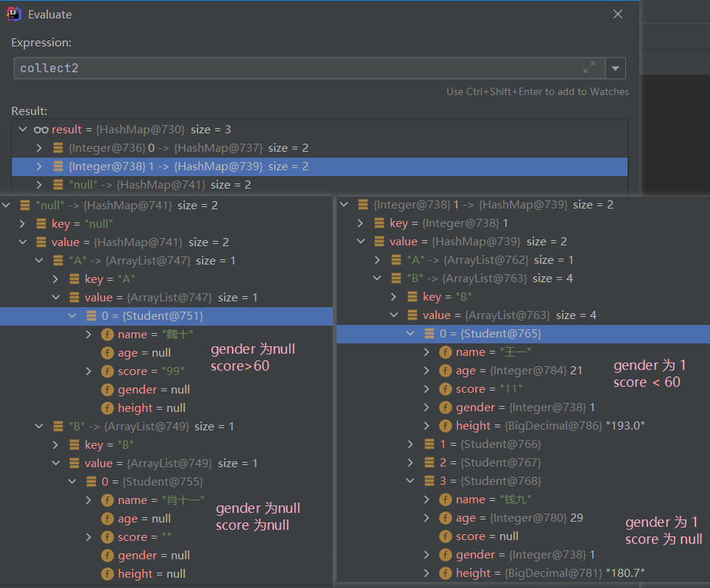Click list element icon of 1 = Student@766

coord(429,444)
